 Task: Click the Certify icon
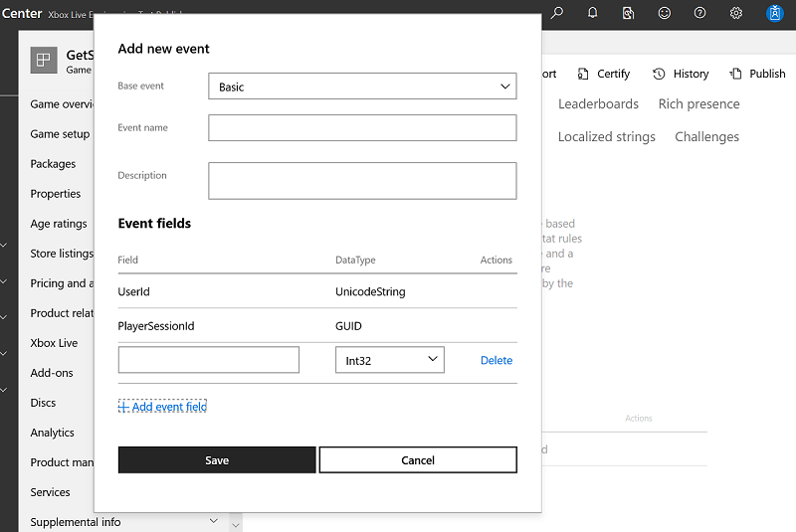point(583,74)
